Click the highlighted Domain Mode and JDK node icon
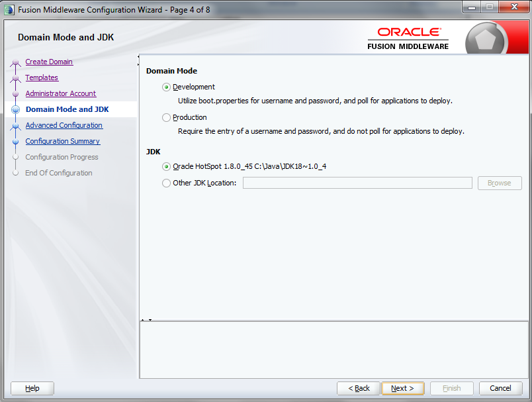Image resolution: width=532 pixels, height=402 pixels. [x=15, y=109]
